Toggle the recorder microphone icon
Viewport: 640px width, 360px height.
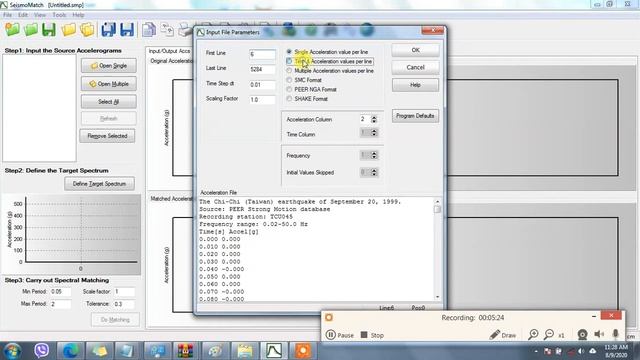click(616, 335)
